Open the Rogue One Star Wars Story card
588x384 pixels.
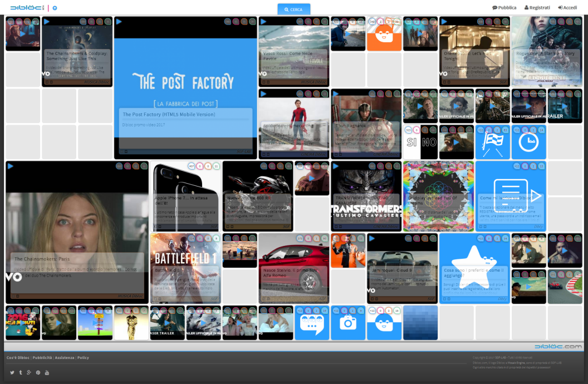(546, 51)
